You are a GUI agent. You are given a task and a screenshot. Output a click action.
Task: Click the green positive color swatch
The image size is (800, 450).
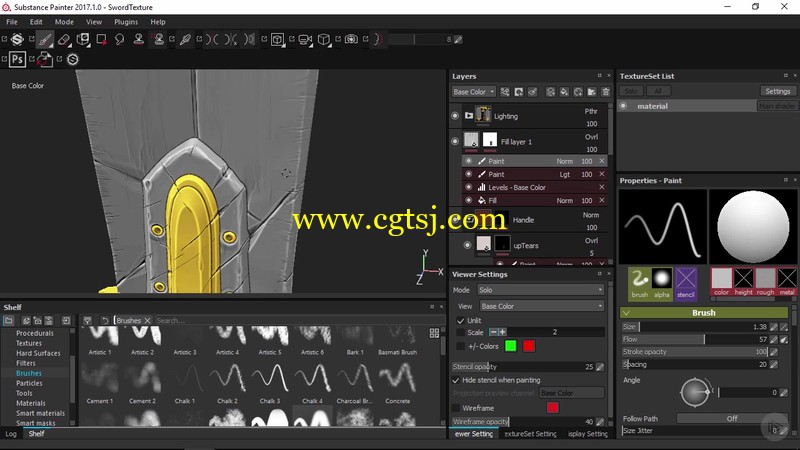tap(510, 346)
